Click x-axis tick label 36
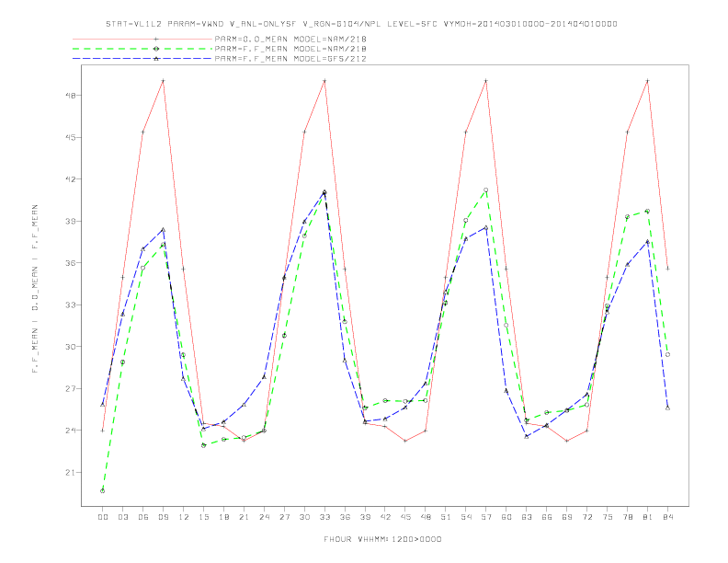728x563 pixels. 345,517
